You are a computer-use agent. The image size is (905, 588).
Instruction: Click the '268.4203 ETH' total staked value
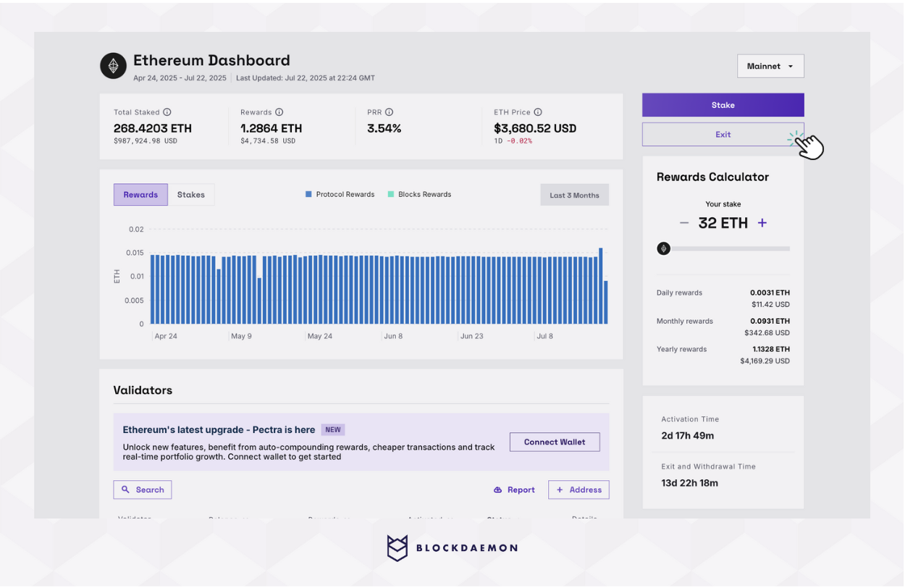(153, 128)
